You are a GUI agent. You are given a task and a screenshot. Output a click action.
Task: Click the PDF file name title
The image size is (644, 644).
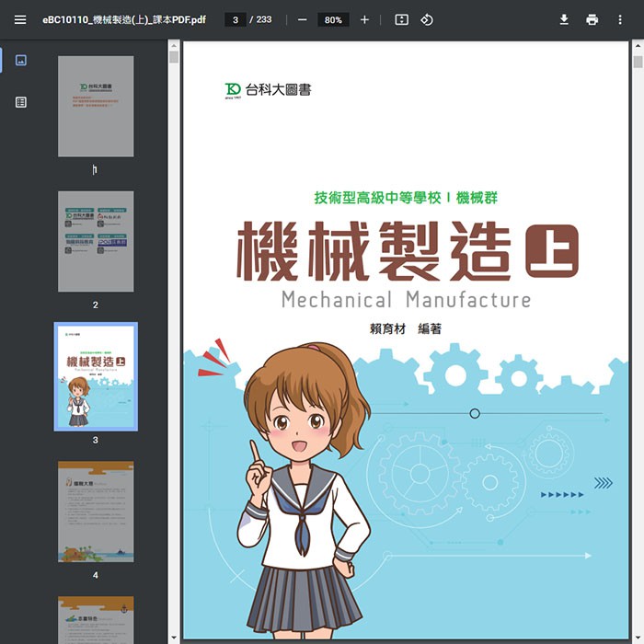pos(124,19)
